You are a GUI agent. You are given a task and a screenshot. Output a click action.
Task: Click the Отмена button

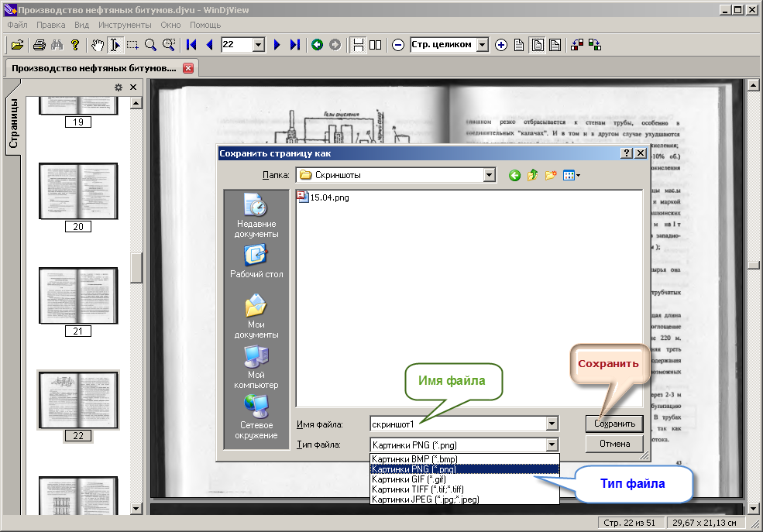[x=614, y=444]
